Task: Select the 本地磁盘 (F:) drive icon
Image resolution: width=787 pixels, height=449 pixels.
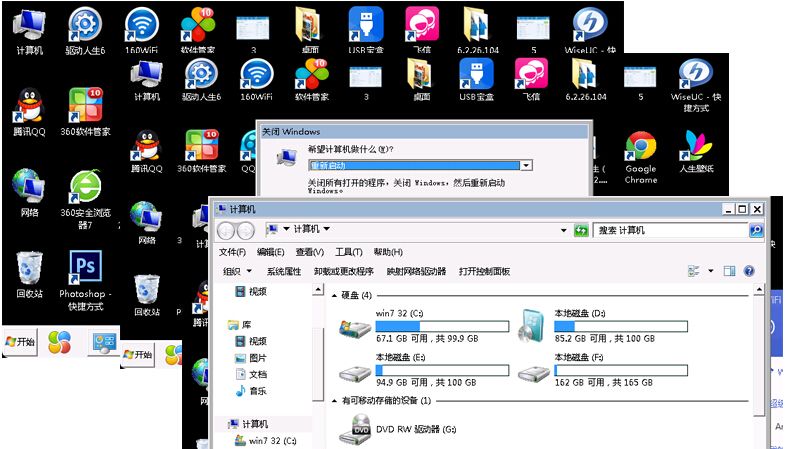Action: pyautogui.click(x=535, y=370)
